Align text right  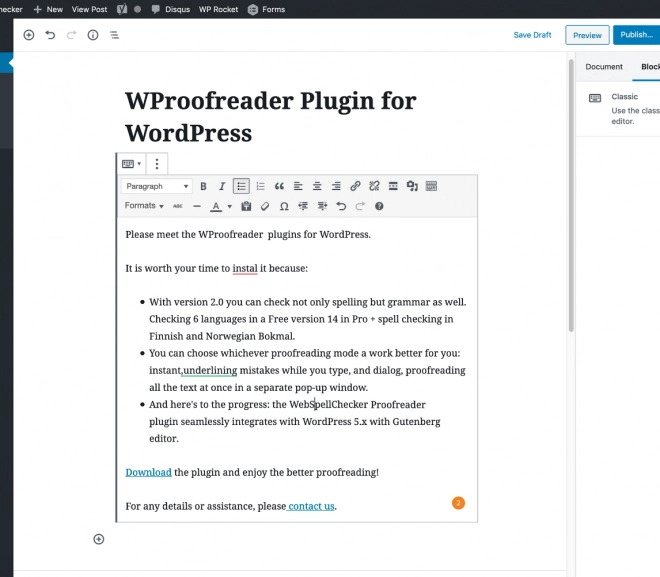336,186
